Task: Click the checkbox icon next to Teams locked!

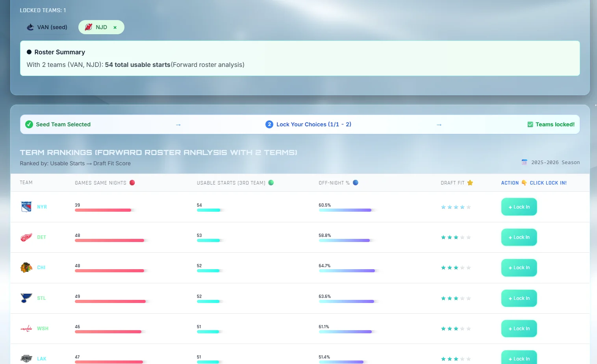Action: (x=530, y=124)
